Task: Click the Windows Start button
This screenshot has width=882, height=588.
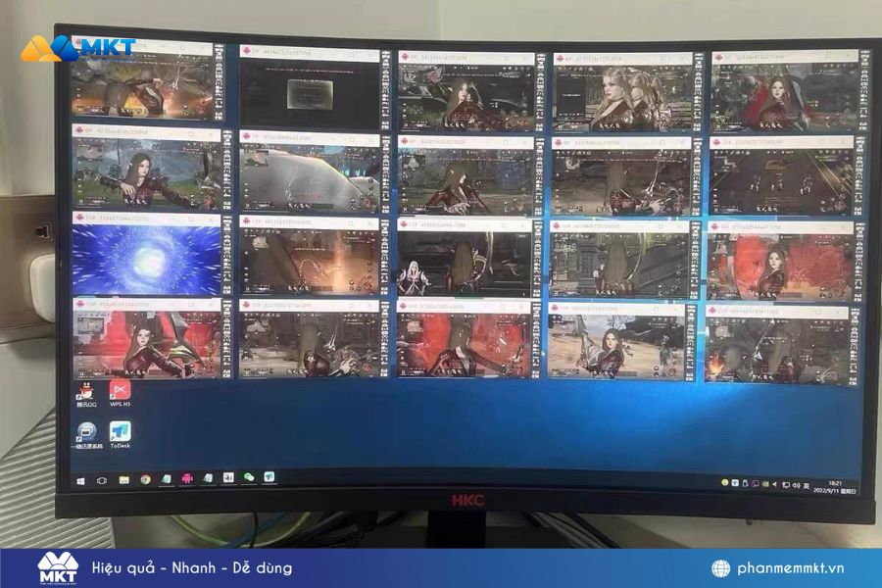Action: (78, 479)
